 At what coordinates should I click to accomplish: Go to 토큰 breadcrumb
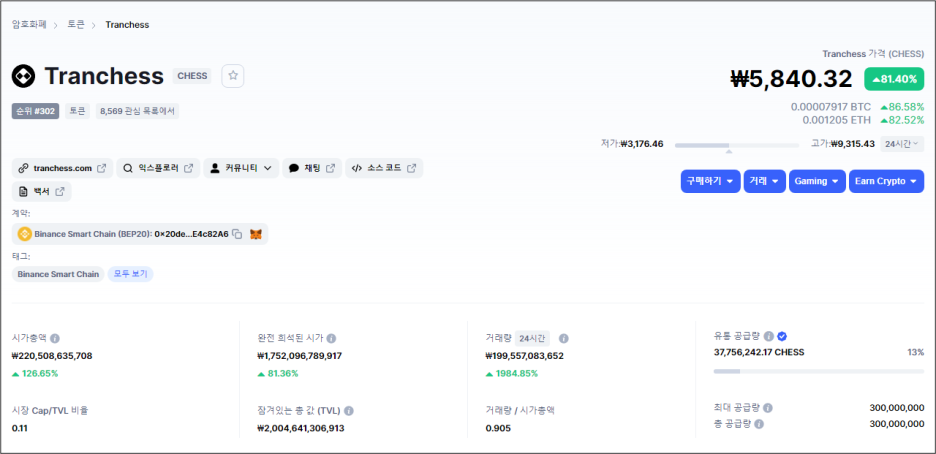pyautogui.click(x=76, y=24)
